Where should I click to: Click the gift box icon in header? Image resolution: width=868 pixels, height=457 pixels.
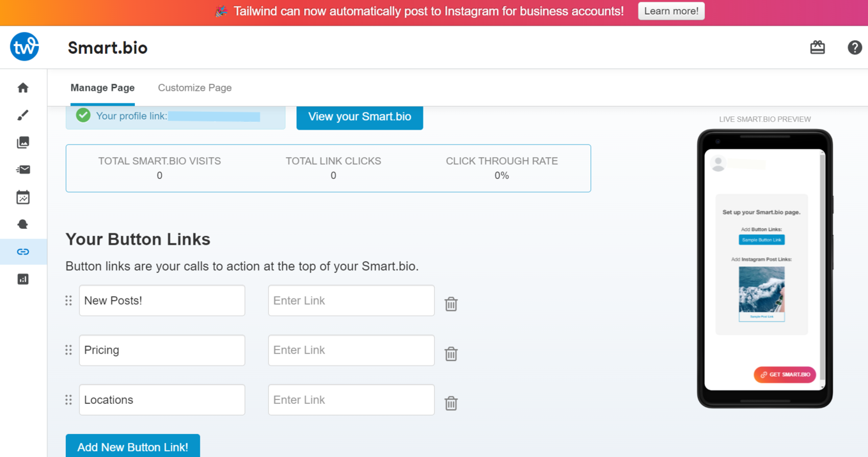click(x=817, y=47)
